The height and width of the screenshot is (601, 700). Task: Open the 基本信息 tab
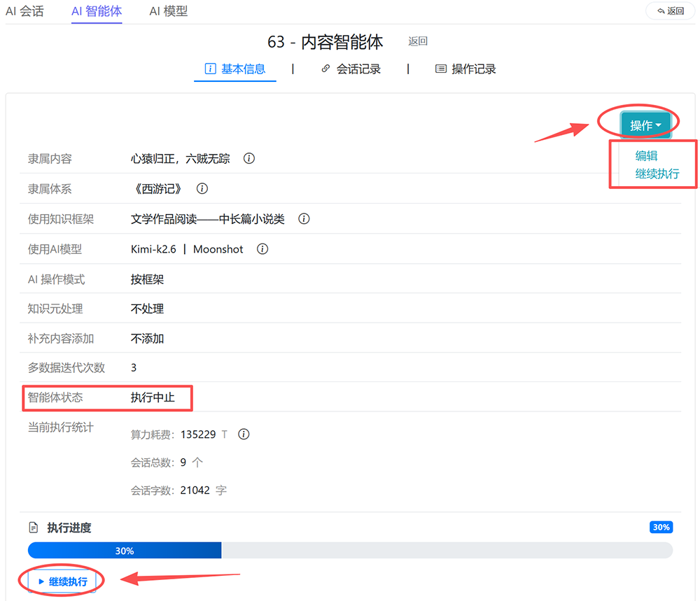(234, 69)
